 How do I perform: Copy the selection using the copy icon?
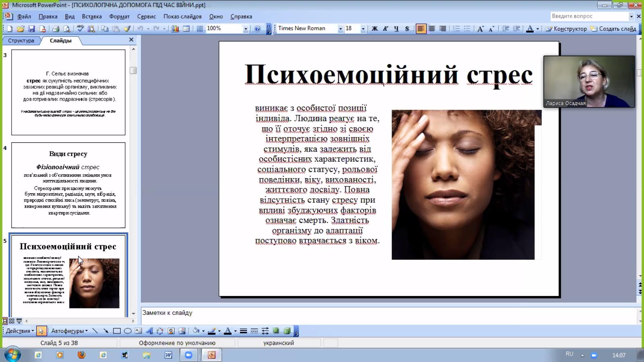[105, 29]
